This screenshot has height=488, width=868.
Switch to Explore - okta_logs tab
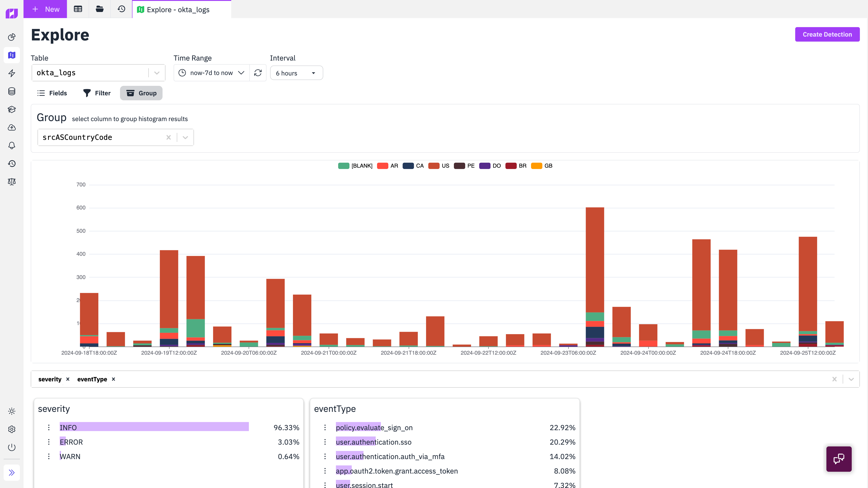click(x=182, y=9)
